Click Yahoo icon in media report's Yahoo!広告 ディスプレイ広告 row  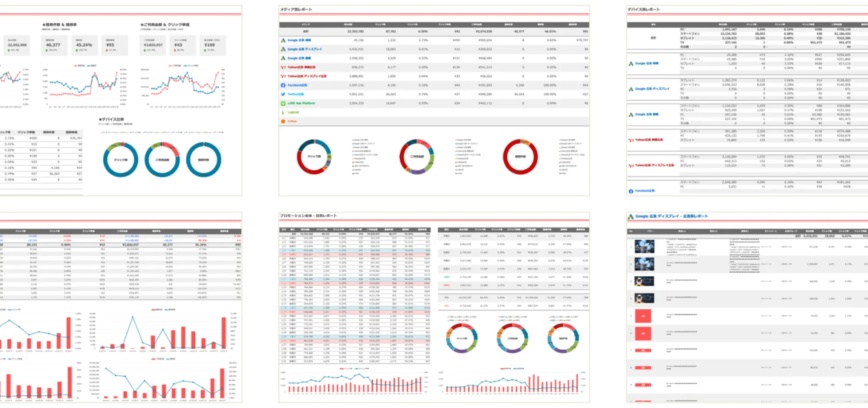[x=283, y=76]
